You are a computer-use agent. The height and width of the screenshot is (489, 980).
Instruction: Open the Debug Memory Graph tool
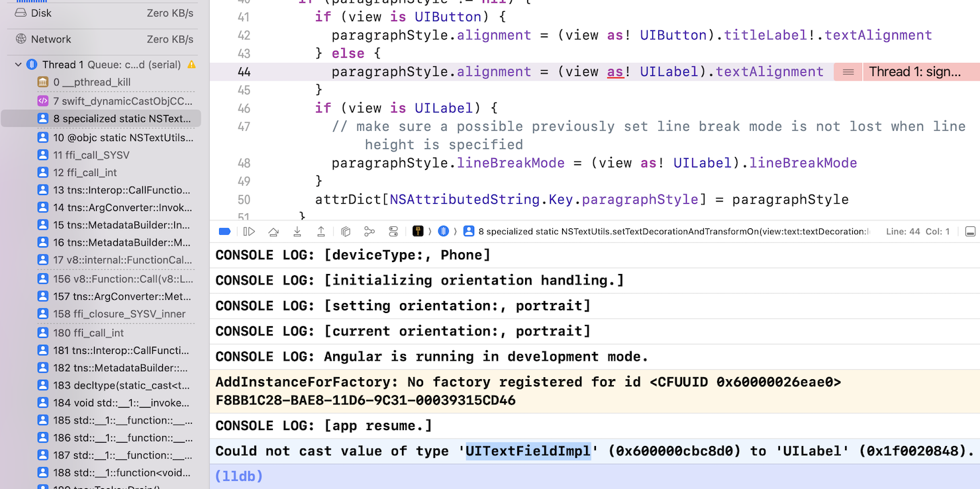[x=369, y=231]
